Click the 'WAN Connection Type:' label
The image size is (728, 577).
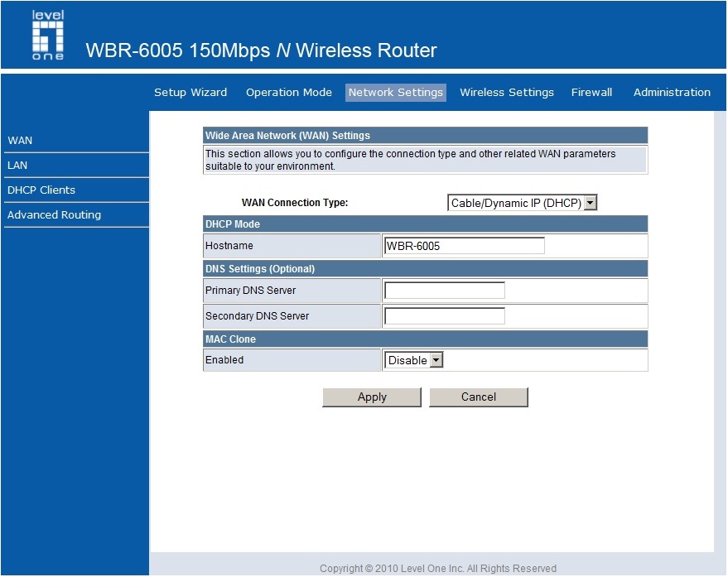[x=295, y=203]
